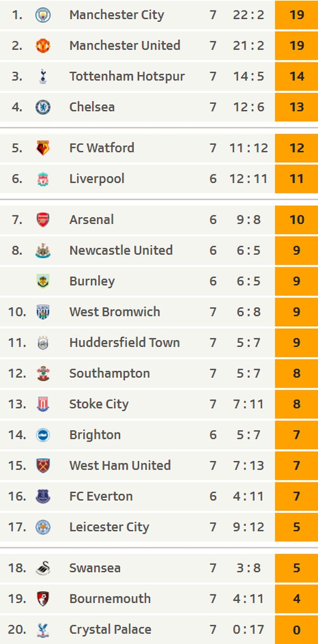Select the FC Watford crest
Viewport: 318px width, 644px height.
click(43, 148)
